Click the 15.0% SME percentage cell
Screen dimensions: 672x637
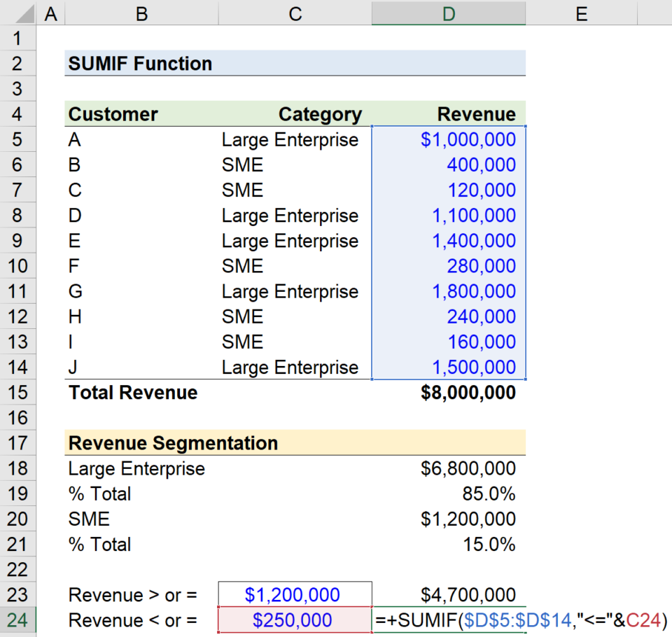489,544
